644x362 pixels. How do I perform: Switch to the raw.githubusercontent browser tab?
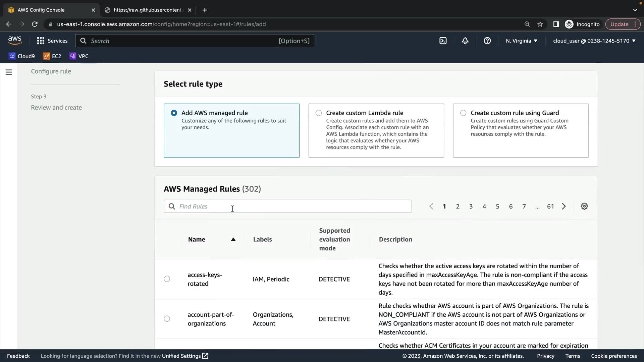tap(148, 10)
